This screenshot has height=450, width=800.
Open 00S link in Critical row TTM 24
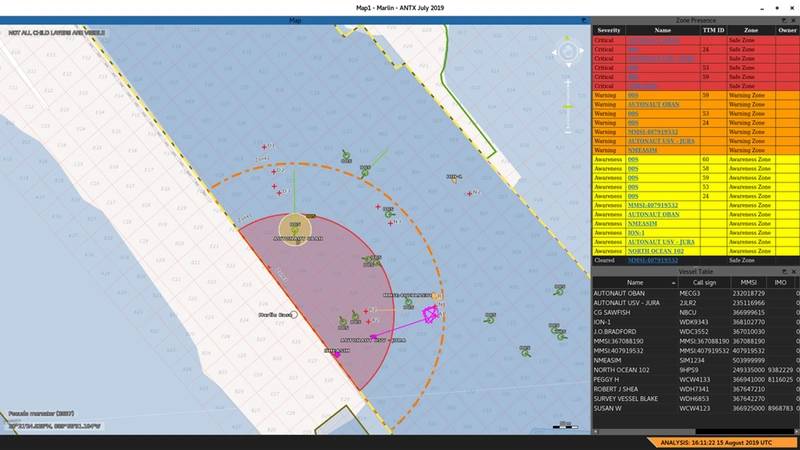[633, 49]
